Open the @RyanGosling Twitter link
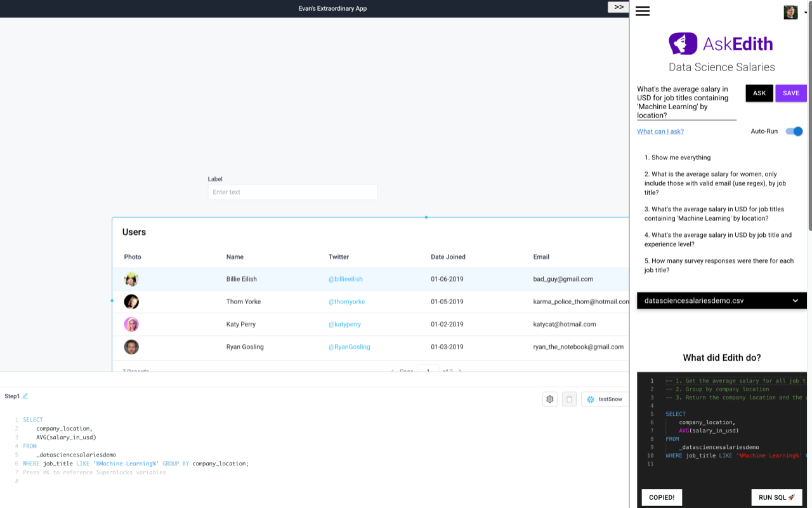The width and height of the screenshot is (812, 508). 349,347
